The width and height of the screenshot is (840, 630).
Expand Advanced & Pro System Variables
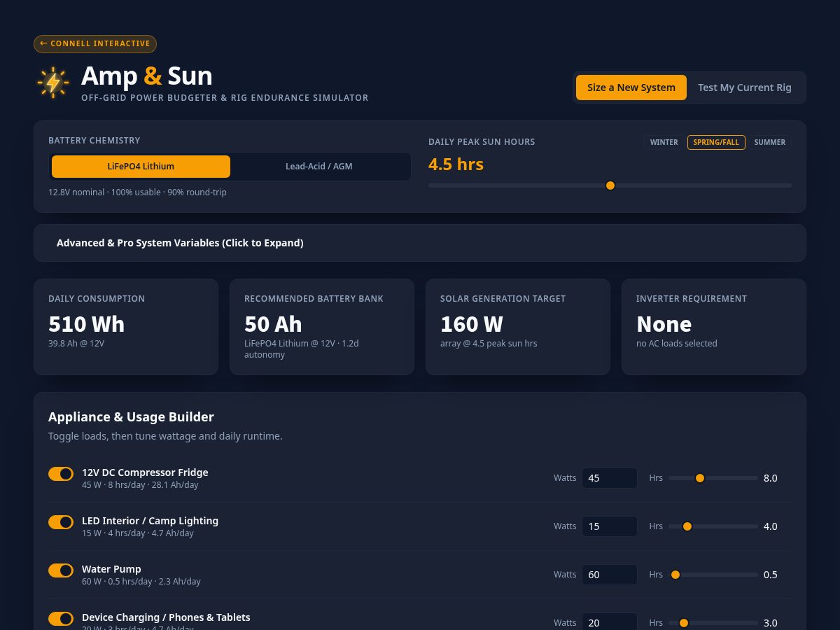point(420,243)
